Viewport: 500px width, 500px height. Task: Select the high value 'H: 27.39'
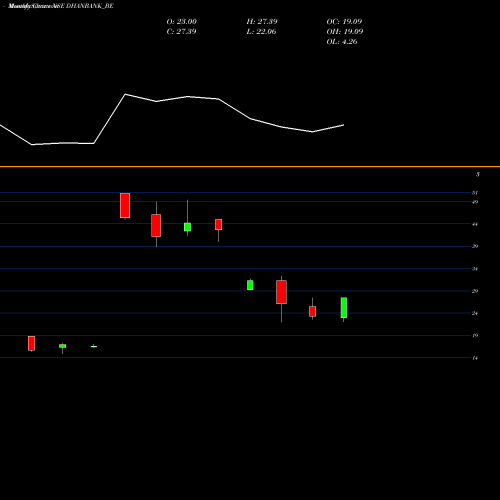point(262,22)
